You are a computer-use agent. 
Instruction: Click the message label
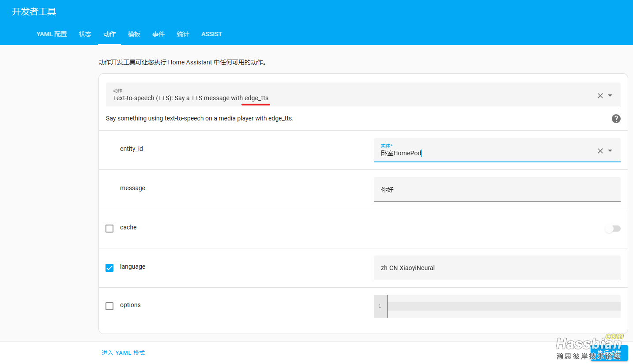tap(132, 188)
